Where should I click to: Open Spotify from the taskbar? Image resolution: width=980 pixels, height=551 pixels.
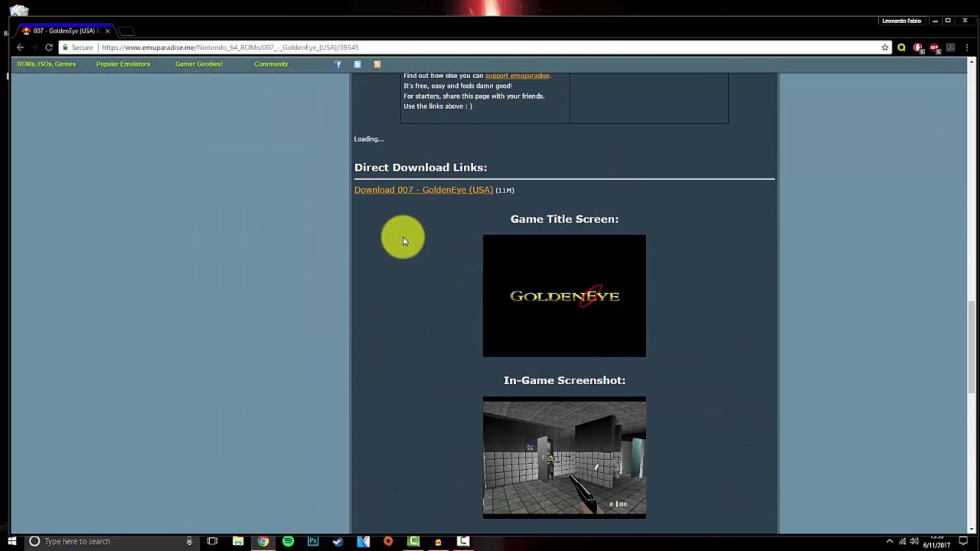288,541
